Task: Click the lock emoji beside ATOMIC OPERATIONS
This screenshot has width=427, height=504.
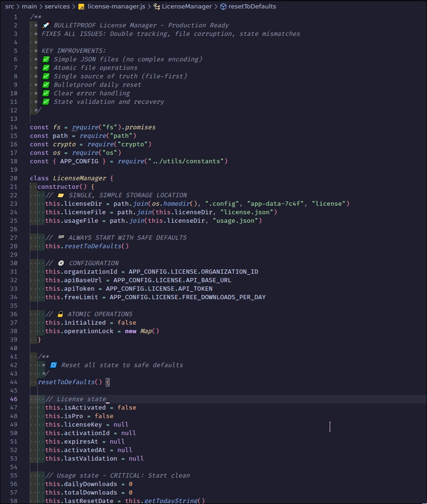Action: 60,314
